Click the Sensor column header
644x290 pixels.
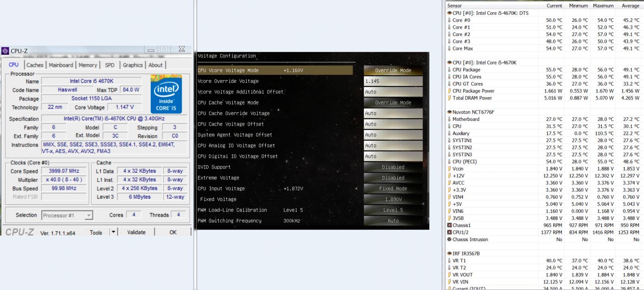pyautogui.click(x=492, y=6)
